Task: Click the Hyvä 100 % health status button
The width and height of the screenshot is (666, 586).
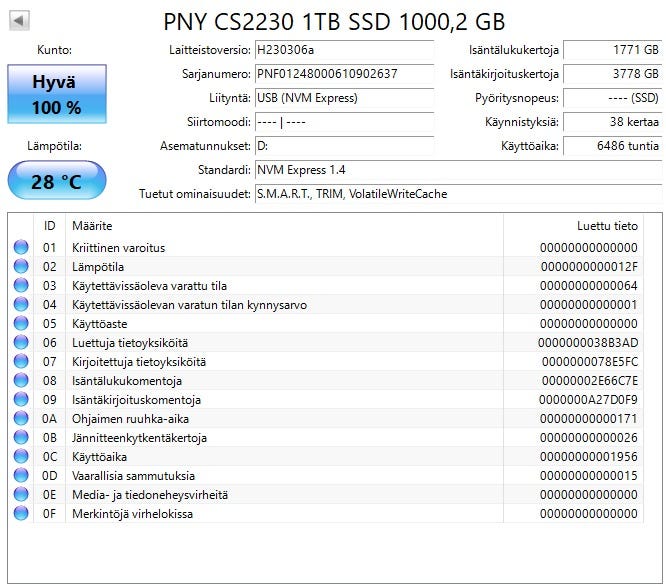Action: [x=56, y=95]
